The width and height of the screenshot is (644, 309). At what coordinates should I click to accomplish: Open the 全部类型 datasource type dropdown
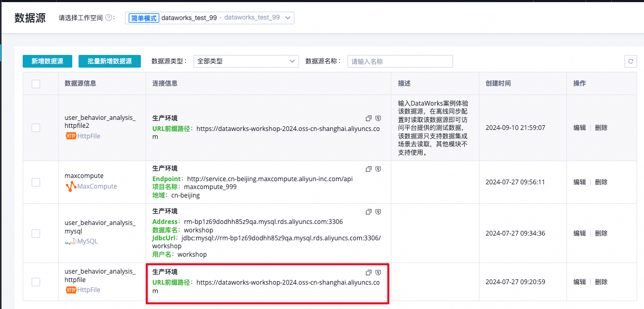point(246,61)
